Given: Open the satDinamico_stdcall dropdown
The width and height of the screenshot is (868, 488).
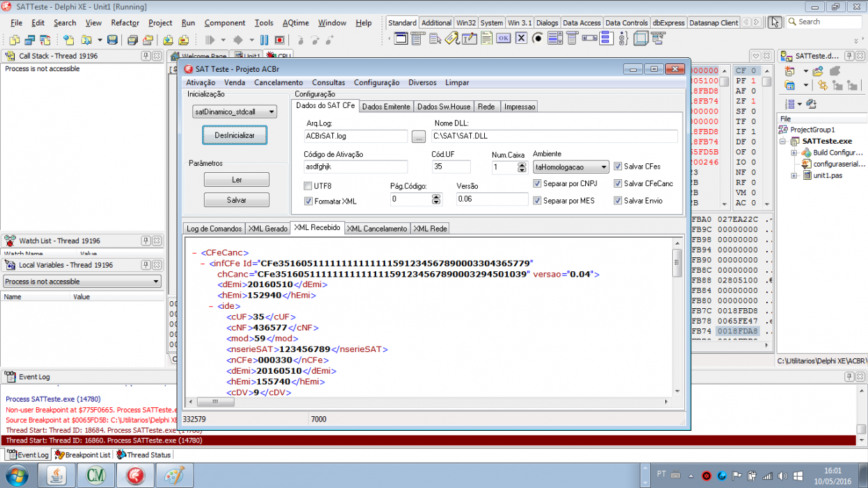Looking at the screenshot, I should 235,112.
